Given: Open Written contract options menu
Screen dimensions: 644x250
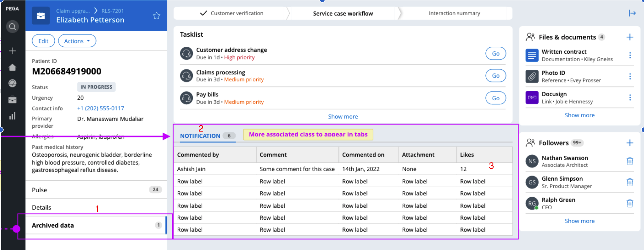Looking at the screenshot, I should [x=630, y=55].
